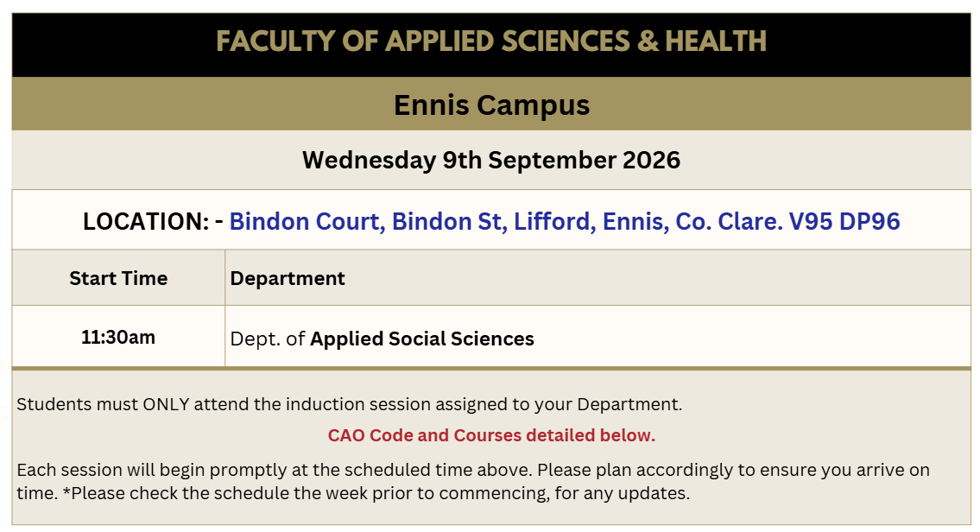Select the 11:30am start time cell

(x=118, y=337)
